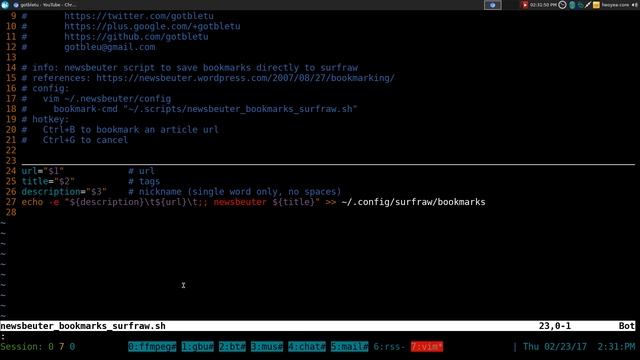Click the gotbleu@gmail.com email address

click(x=109, y=47)
